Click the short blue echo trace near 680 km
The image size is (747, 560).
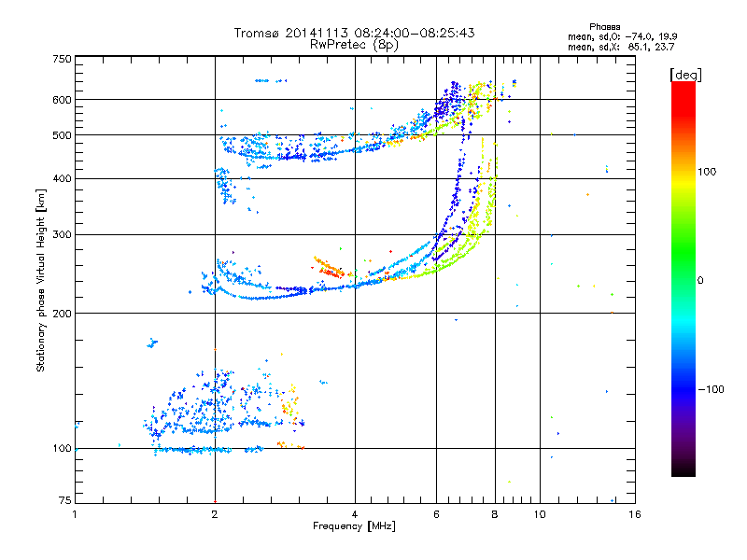click(270, 81)
